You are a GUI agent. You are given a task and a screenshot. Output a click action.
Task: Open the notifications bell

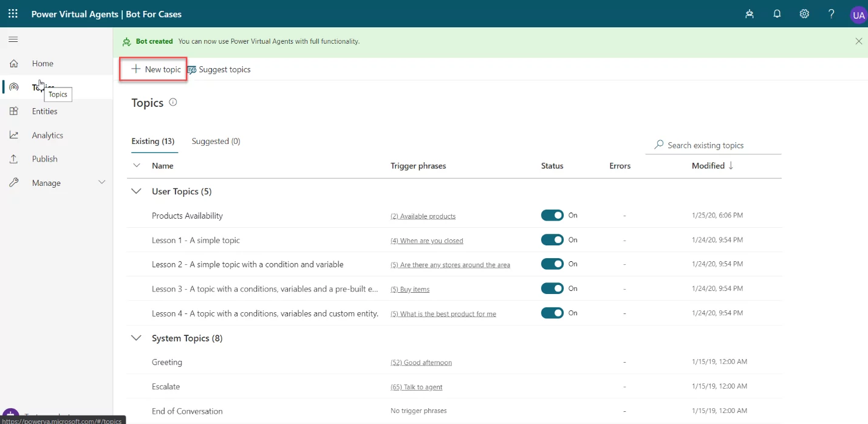(777, 14)
